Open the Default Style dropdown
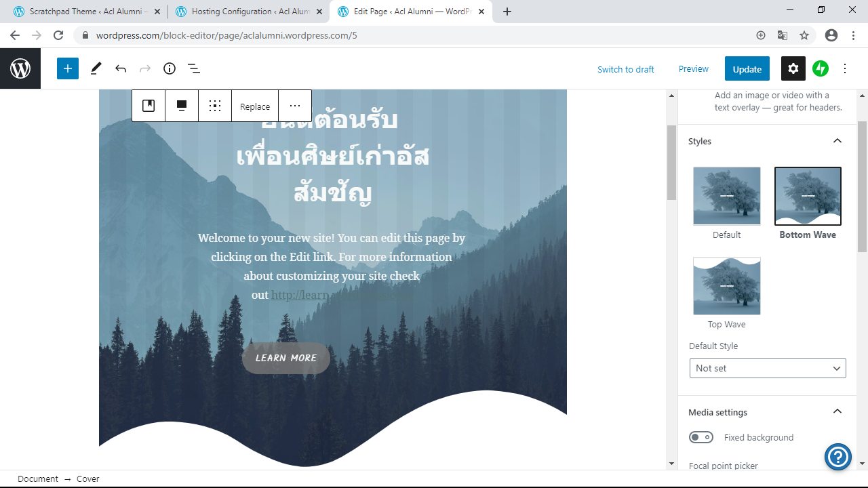The width and height of the screenshot is (868, 488). click(767, 368)
